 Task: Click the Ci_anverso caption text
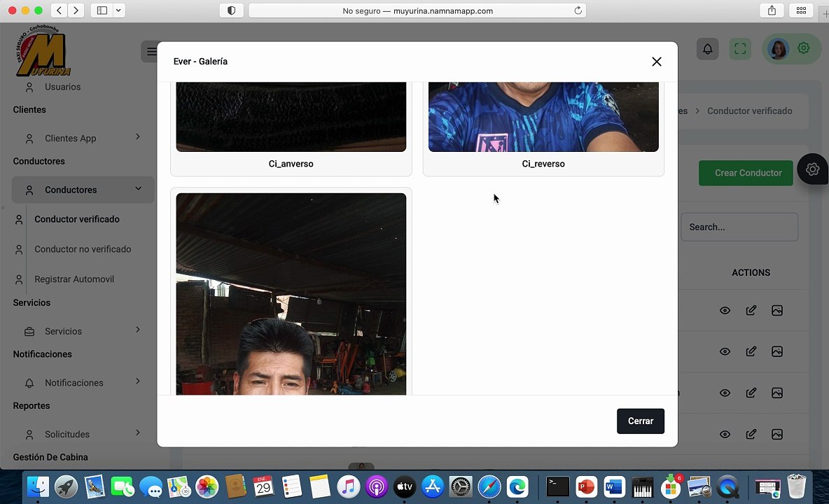(291, 164)
